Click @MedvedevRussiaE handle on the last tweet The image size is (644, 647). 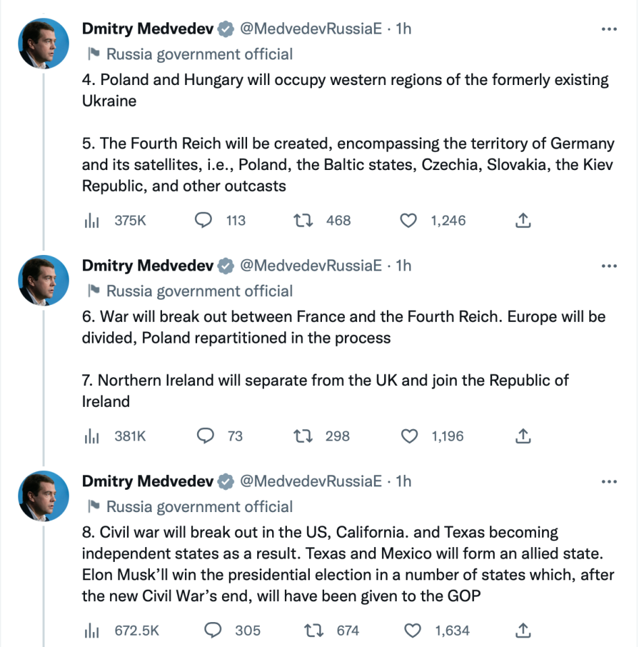point(311,482)
